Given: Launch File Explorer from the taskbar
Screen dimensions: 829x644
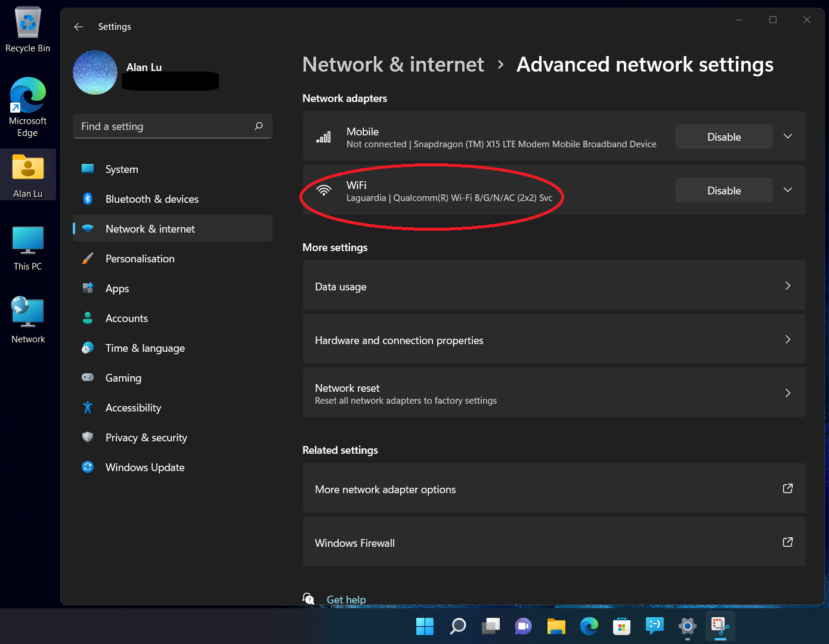Looking at the screenshot, I should [556, 627].
